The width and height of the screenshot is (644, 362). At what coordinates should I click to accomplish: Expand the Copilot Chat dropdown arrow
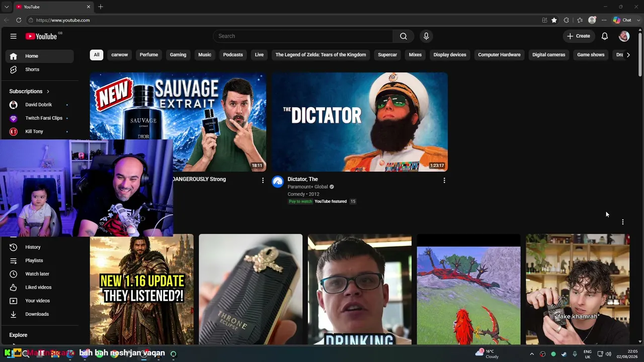coord(637,20)
